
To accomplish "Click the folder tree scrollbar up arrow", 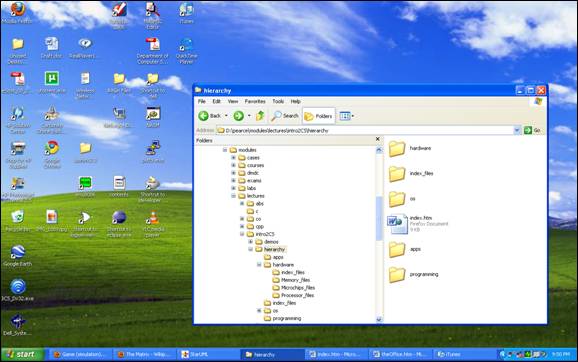I will (x=379, y=150).
